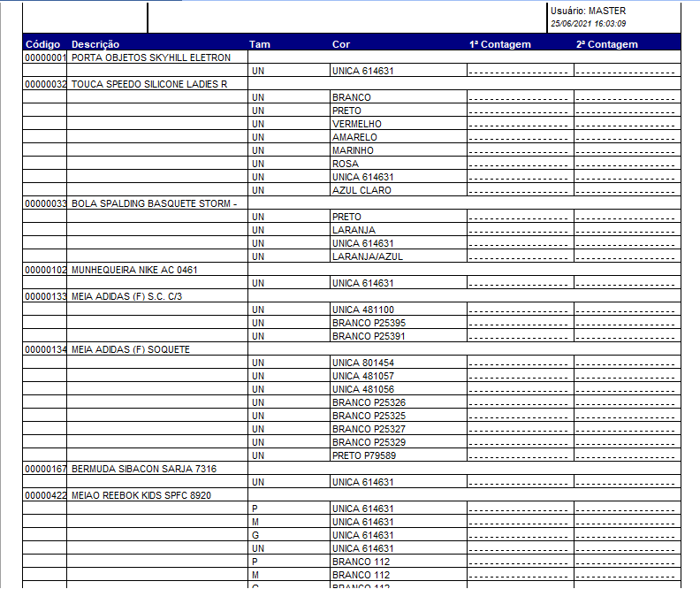700x589 pixels.
Task: Select the Descrição column header
Action: pyautogui.click(x=95, y=44)
